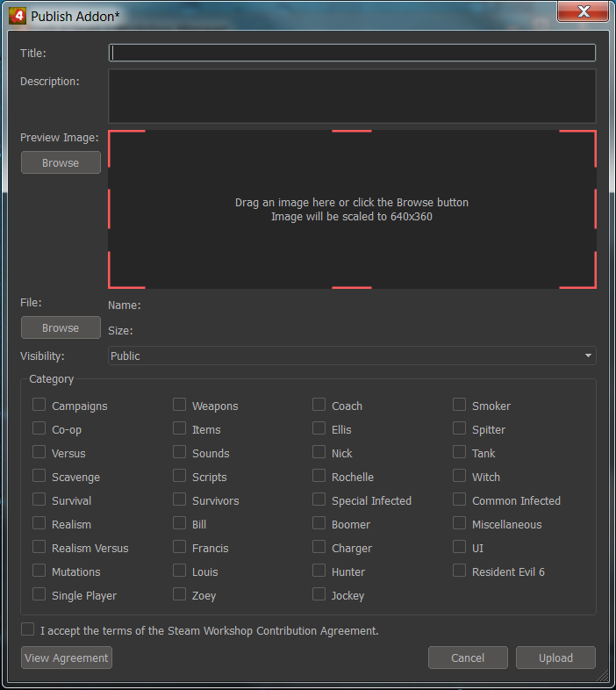Enable the Special Infected category

319,500
